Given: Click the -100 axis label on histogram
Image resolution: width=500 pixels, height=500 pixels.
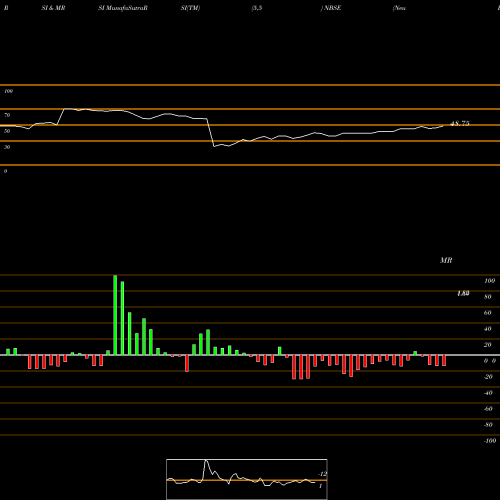Looking at the screenshot, I should tap(490, 441).
